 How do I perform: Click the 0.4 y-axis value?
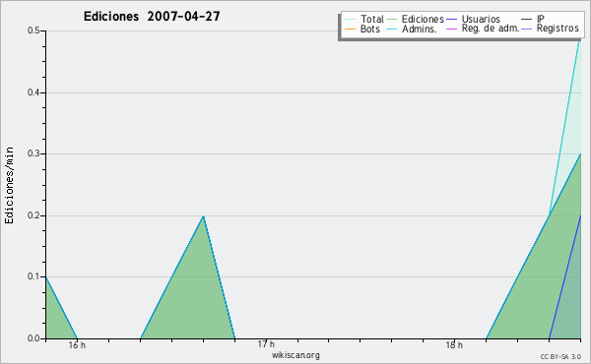(x=33, y=92)
